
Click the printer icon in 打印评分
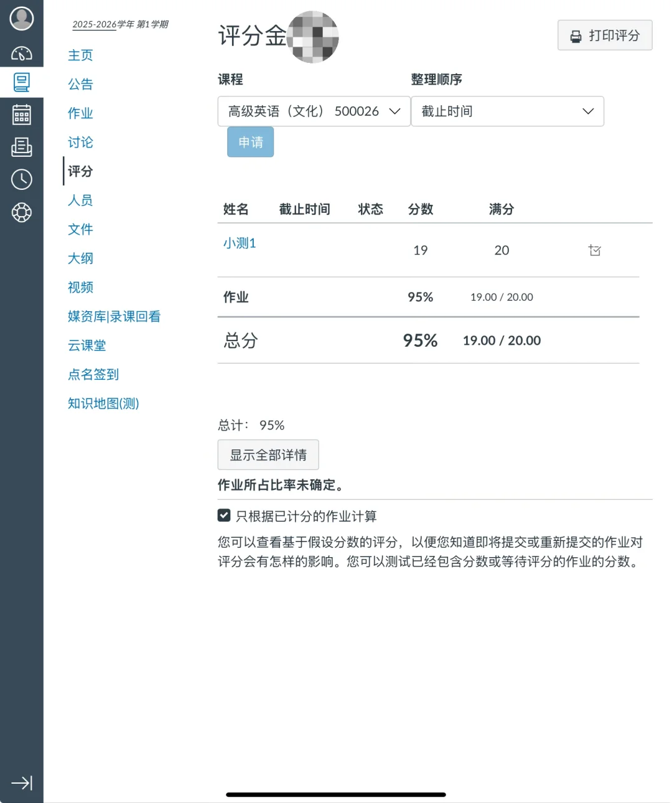(574, 35)
